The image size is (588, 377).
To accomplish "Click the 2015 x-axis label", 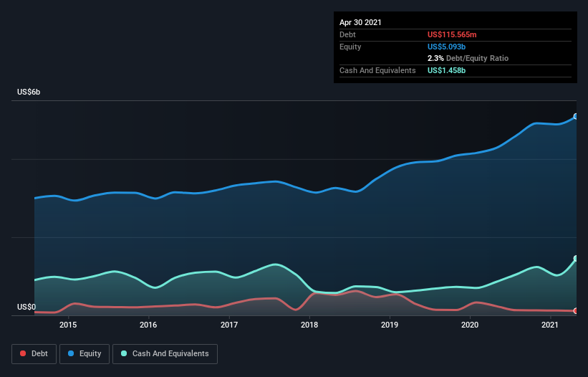I will coord(68,325).
